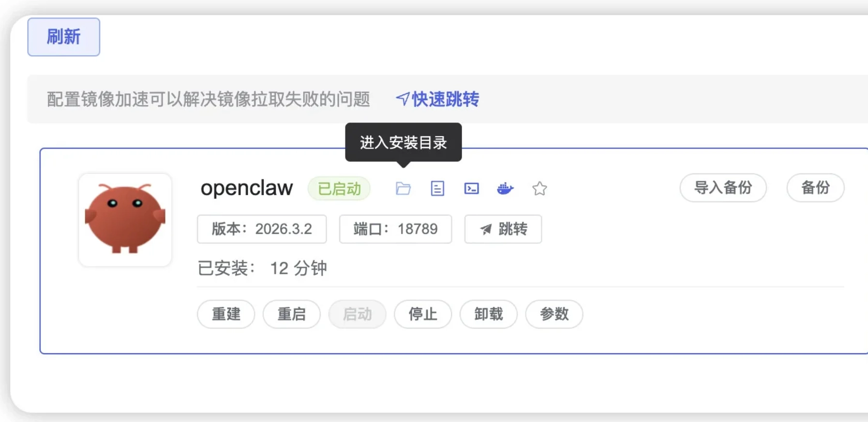Click the openclaw application logo
Image resolution: width=868 pixels, height=422 pixels.
coord(124,219)
